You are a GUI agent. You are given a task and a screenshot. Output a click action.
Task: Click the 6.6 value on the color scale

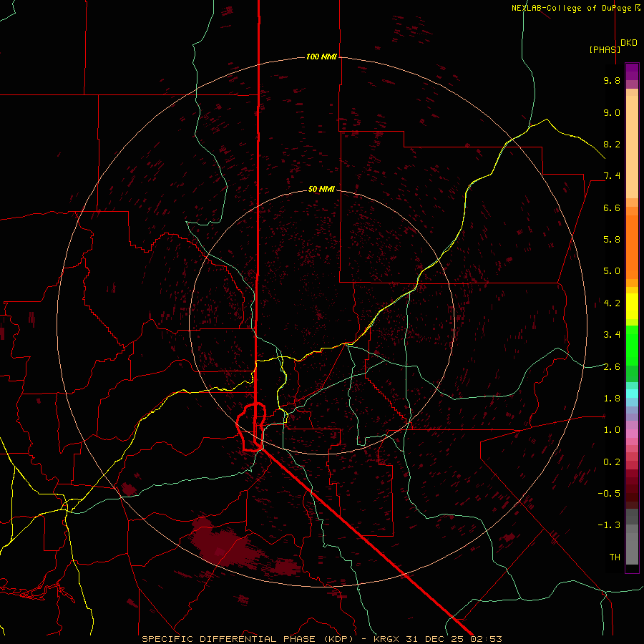click(612, 208)
